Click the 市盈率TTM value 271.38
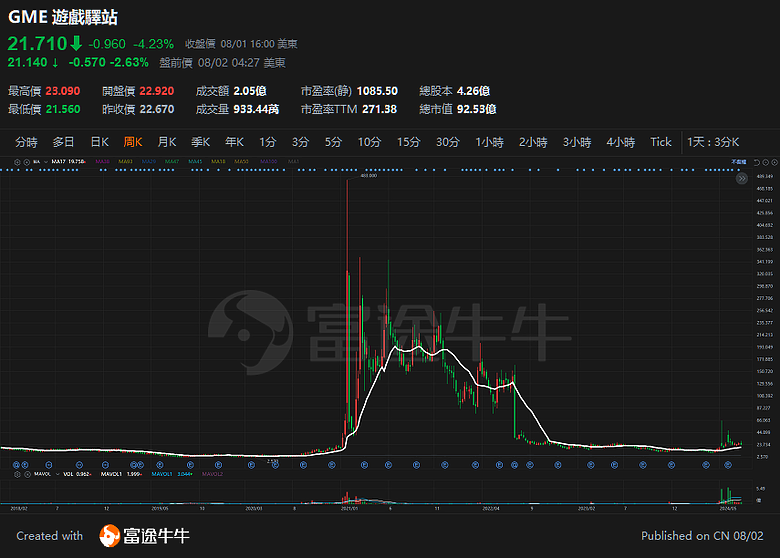The image size is (780, 558). [380, 109]
